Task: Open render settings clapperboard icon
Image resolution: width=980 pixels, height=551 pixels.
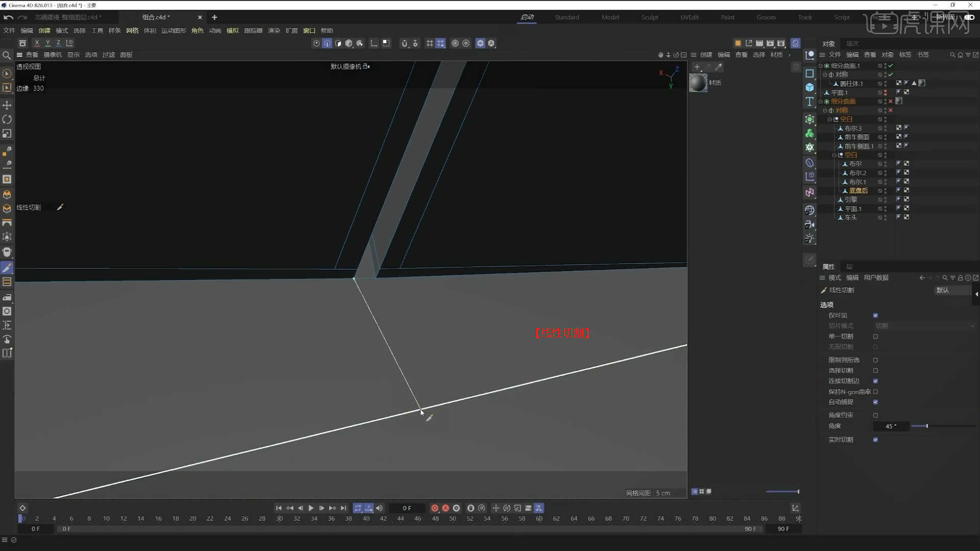Action: click(781, 43)
